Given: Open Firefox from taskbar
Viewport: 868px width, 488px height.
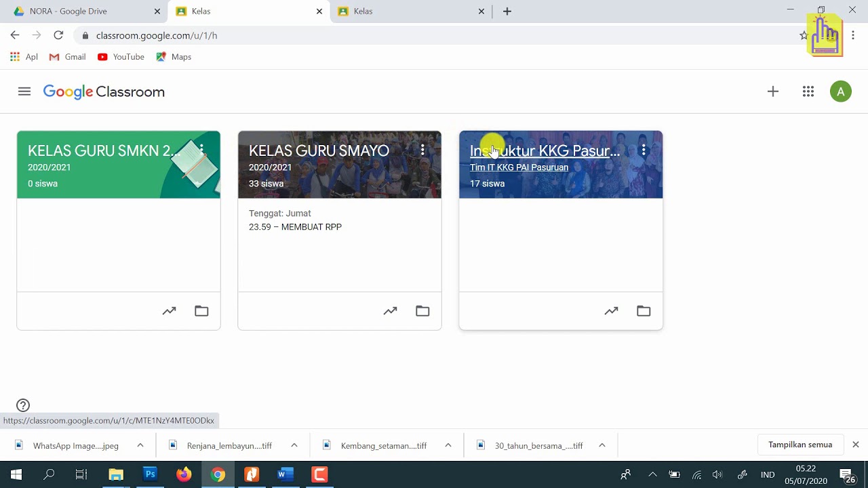Looking at the screenshot, I should click(184, 474).
